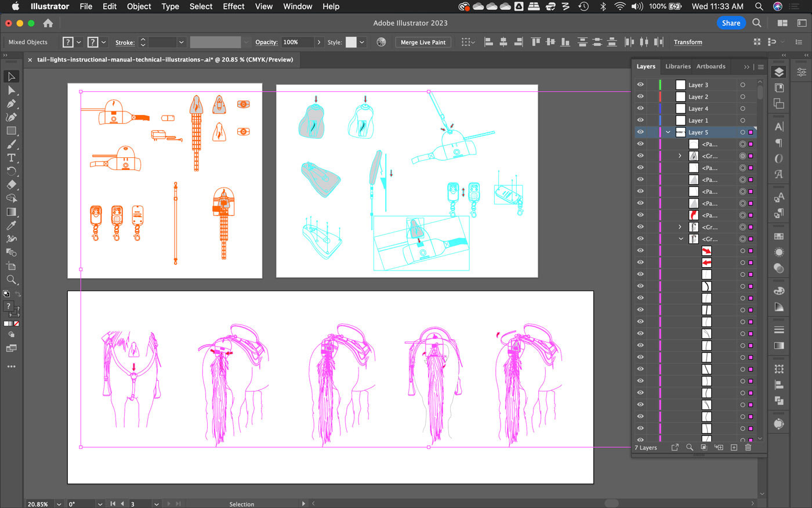812x508 pixels.
Task: Open the Align panel dock icon
Action: (x=779, y=385)
